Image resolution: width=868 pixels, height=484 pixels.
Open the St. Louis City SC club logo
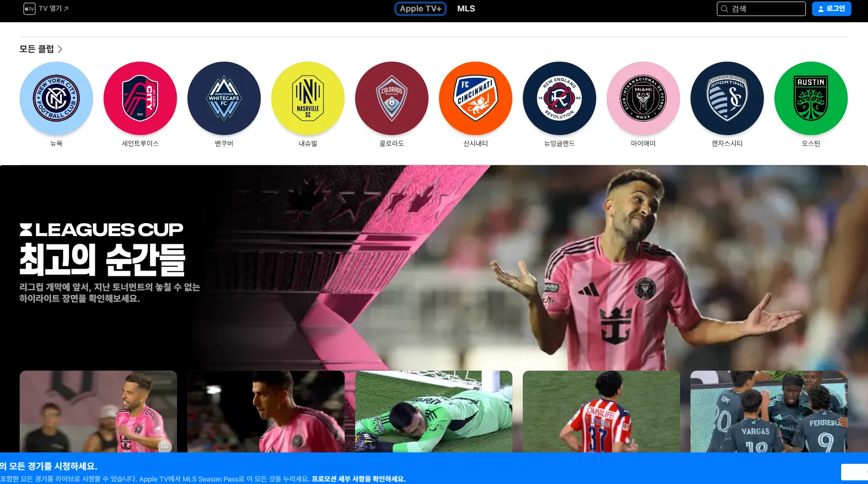point(140,98)
